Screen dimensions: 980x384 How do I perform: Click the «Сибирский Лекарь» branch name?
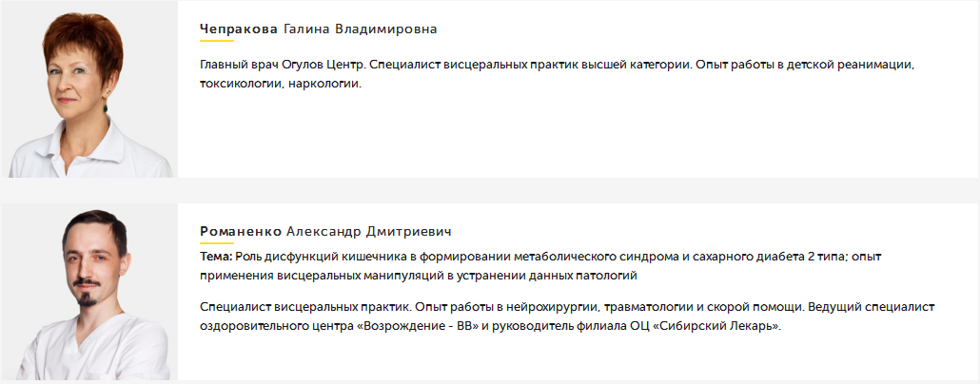(715, 326)
